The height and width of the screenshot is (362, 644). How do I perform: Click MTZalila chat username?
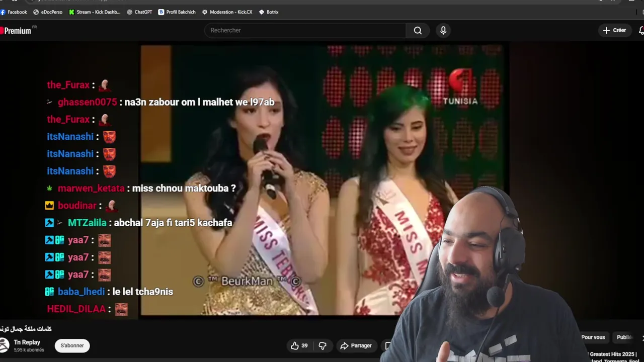click(x=87, y=223)
